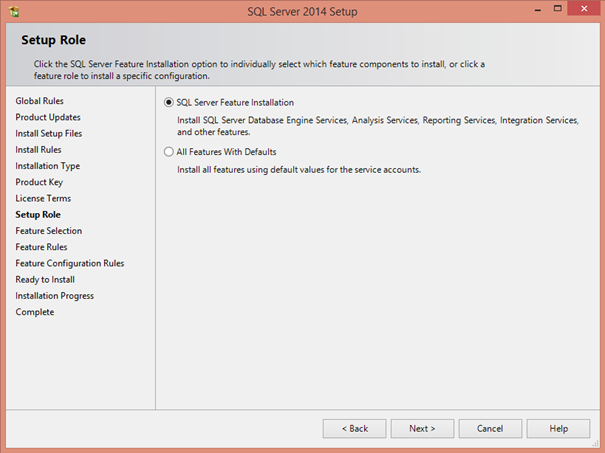Select Installation Type step
The width and height of the screenshot is (605, 453).
47,166
